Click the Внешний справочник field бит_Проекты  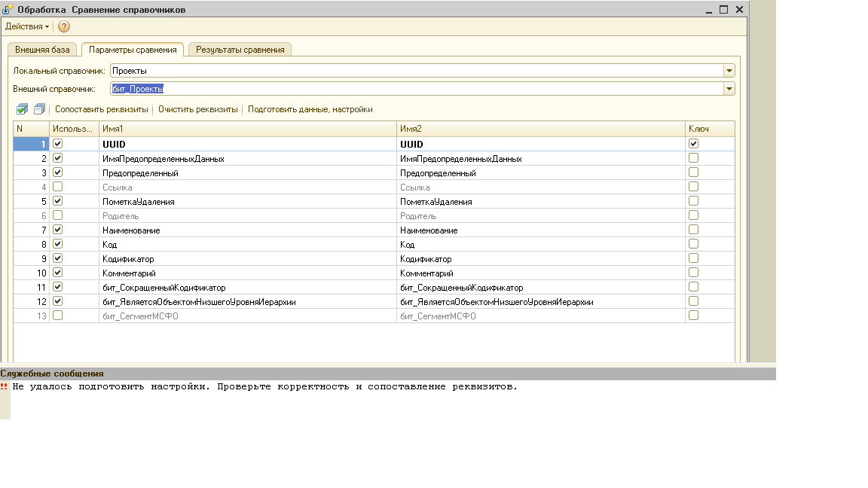tap(417, 89)
